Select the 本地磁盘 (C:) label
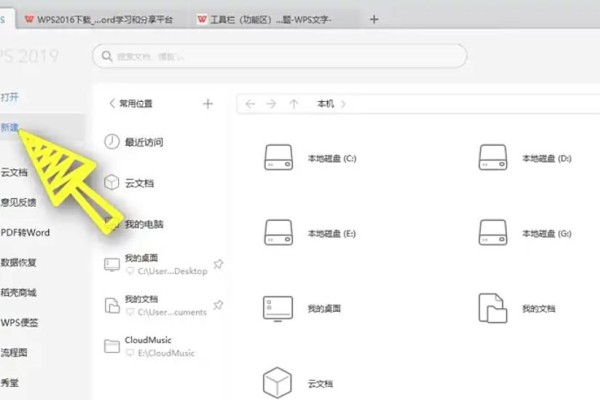The width and height of the screenshot is (600, 400). 332,158
